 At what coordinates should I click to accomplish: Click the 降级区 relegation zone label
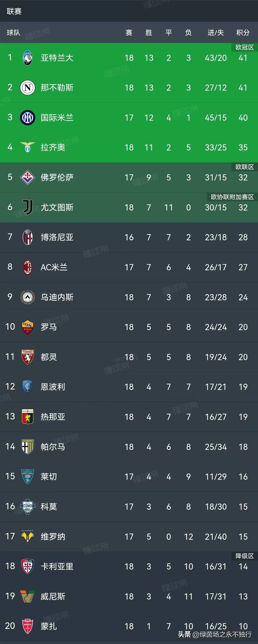[x=245, y=556]
